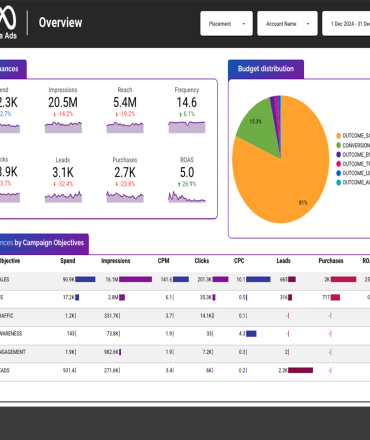Click the 73.8K impressions cell
This screenshot has width=370, height=440.
(113, 334)
